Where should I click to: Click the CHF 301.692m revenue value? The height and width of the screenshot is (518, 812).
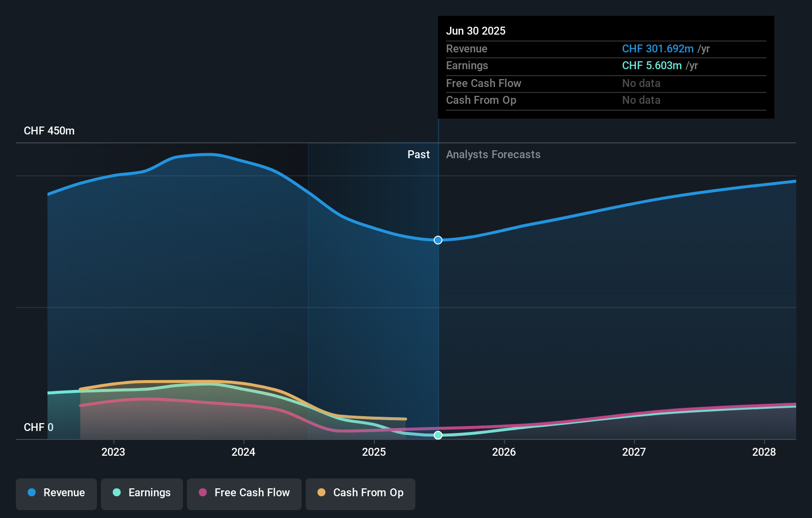tap(658, 49)
